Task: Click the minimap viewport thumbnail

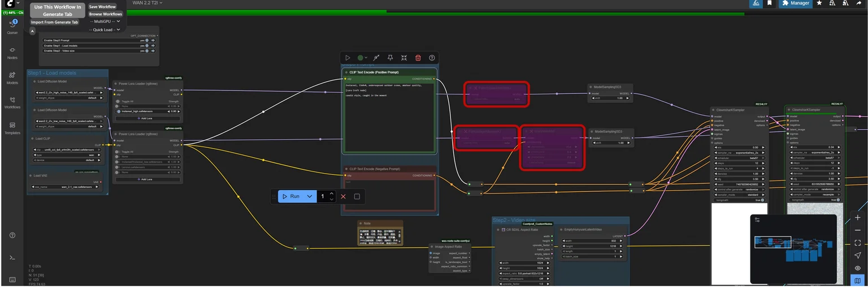Action: [x=772, y=242]
